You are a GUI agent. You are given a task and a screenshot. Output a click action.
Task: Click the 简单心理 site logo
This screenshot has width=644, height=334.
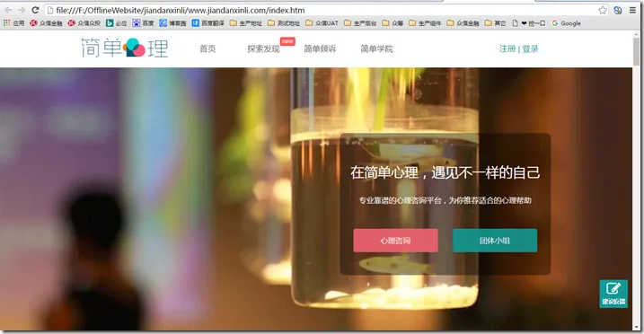click(x=125, y=48)
